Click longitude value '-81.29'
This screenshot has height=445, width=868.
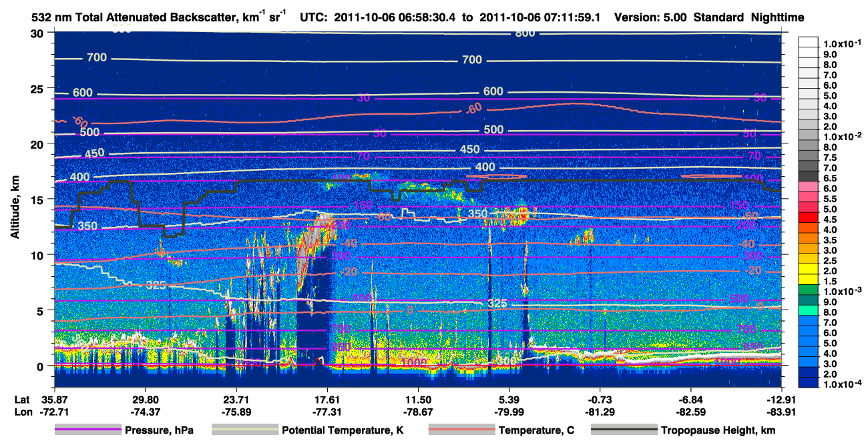(600, 412)
